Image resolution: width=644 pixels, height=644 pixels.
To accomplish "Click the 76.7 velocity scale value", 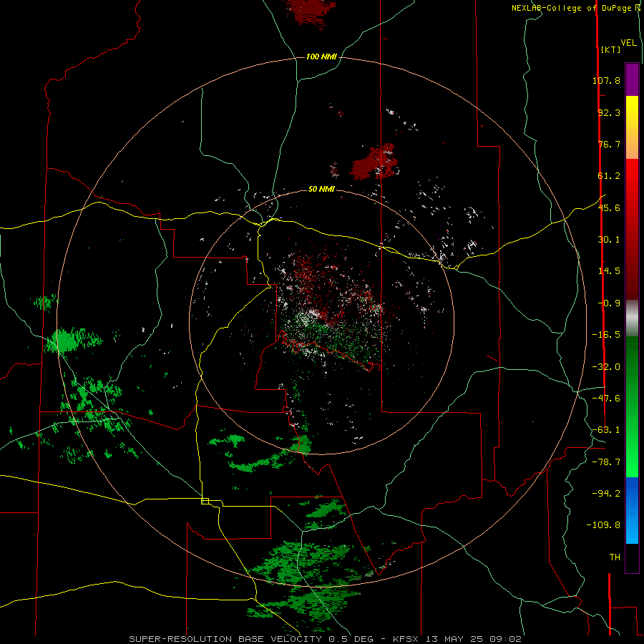I will (x=609, y=144).
